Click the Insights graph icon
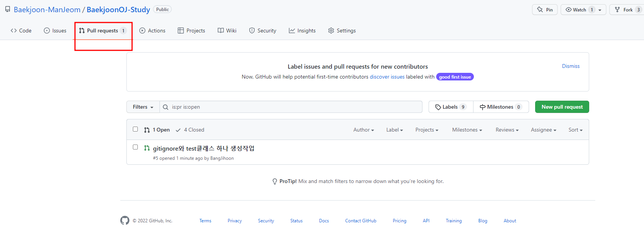Screen dimensions: 644x241 (x=292, y=31)
